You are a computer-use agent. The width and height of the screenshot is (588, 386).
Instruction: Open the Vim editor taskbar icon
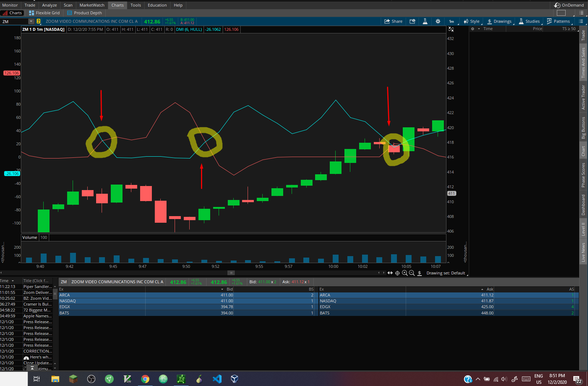127,379
